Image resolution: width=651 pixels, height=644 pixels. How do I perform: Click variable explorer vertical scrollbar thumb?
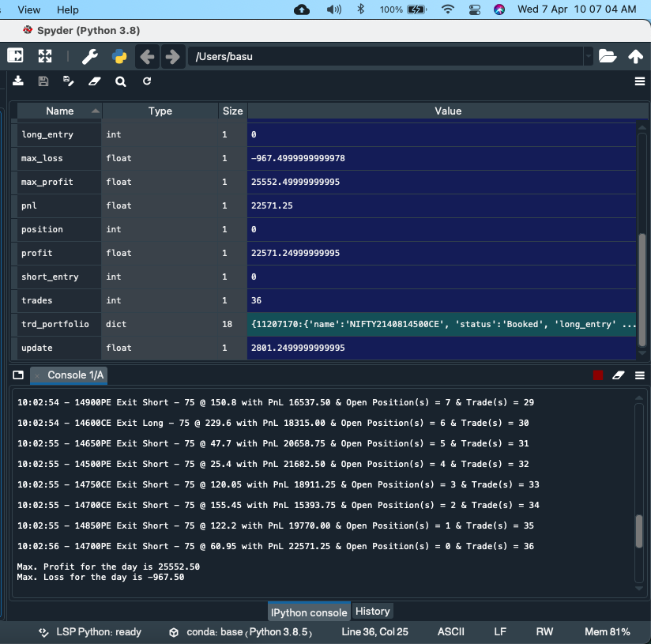642,290
